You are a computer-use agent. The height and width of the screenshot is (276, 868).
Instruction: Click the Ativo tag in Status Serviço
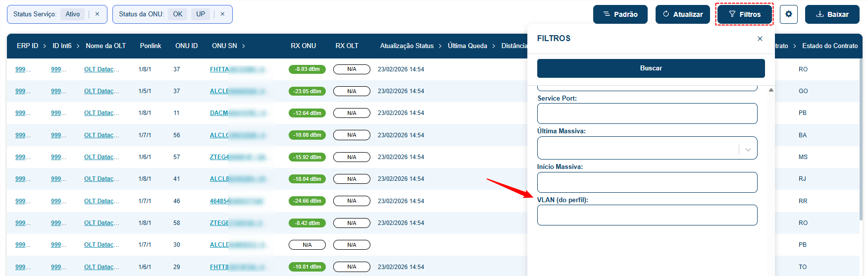click(x=73, y=14)
